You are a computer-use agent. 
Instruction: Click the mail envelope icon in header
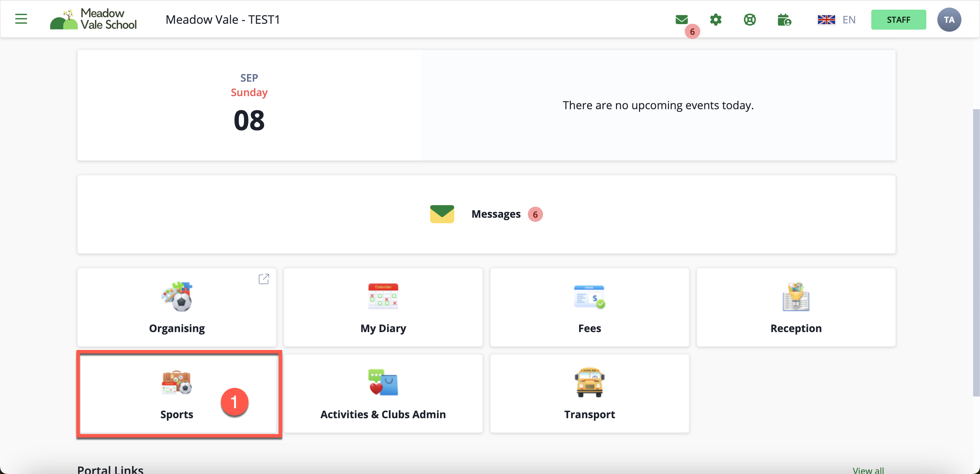click(681, 19)
